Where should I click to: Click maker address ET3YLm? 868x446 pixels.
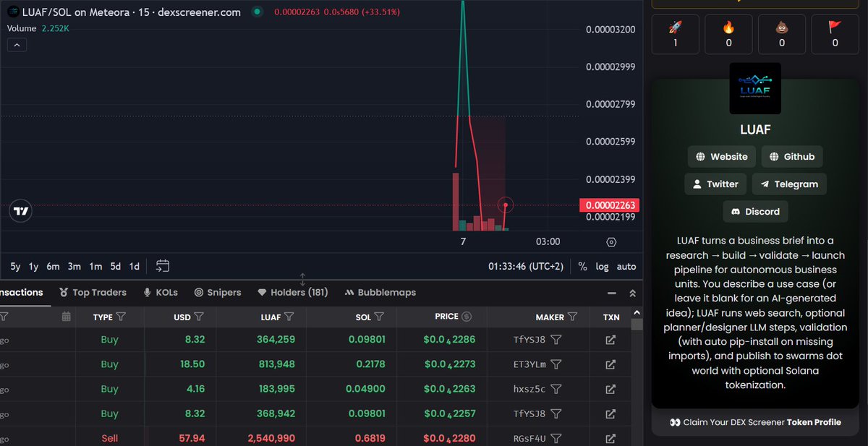[x=529, y=364]
